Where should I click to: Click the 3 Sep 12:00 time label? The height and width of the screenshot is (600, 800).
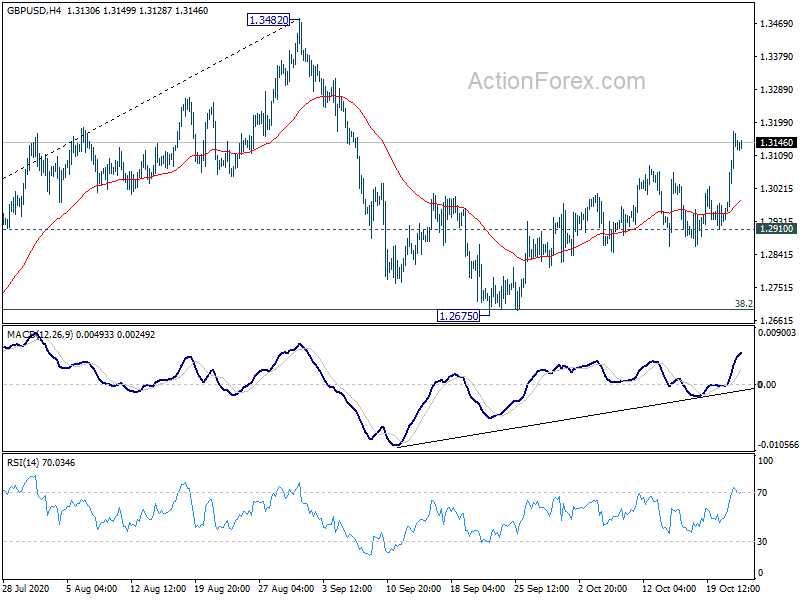(347, 589)
